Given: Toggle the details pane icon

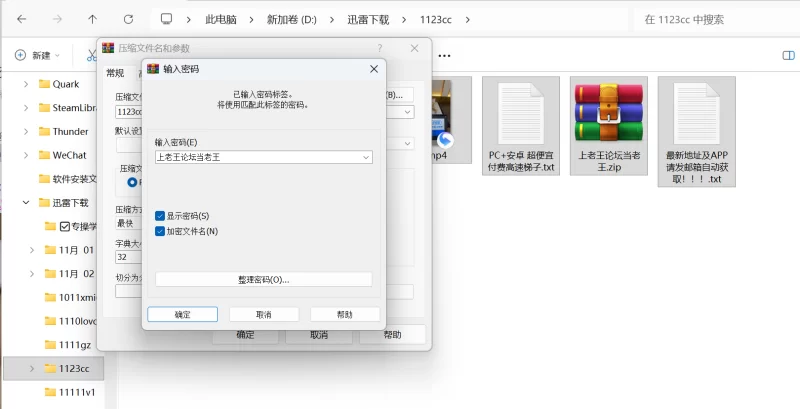Looking at the screenshot, I should (788, 55).
